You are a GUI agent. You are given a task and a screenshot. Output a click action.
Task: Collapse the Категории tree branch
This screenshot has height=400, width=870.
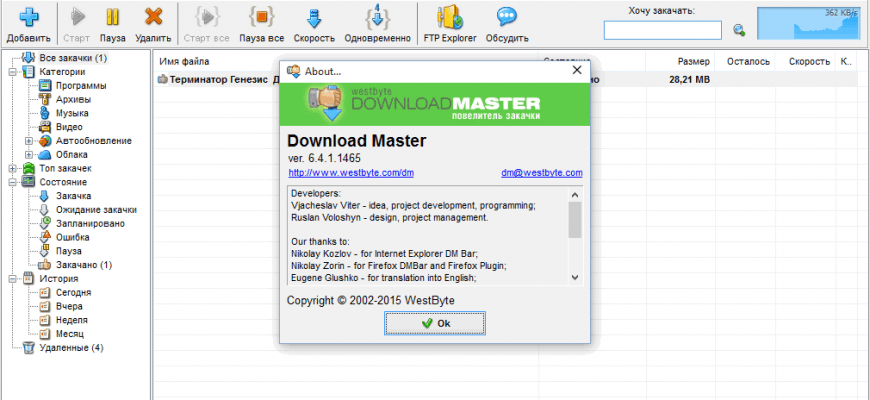point(12,72)
